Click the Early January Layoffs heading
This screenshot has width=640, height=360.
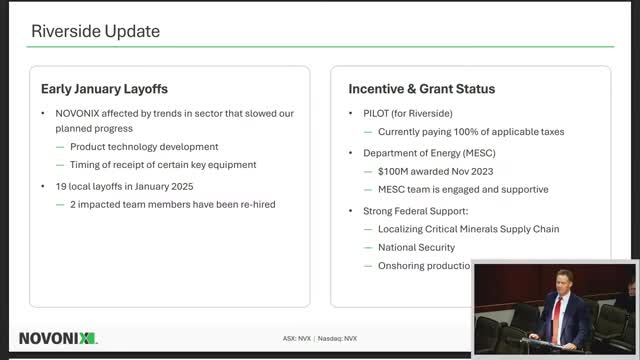[x=104, y=89]
